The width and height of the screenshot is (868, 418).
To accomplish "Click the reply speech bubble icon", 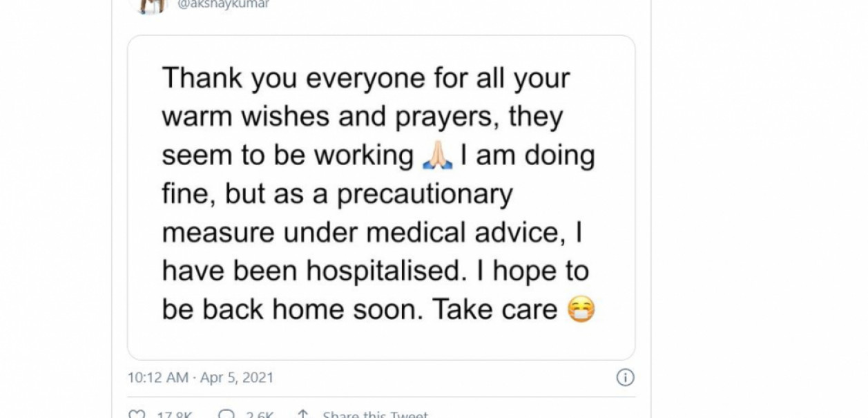I will (225, 415).
